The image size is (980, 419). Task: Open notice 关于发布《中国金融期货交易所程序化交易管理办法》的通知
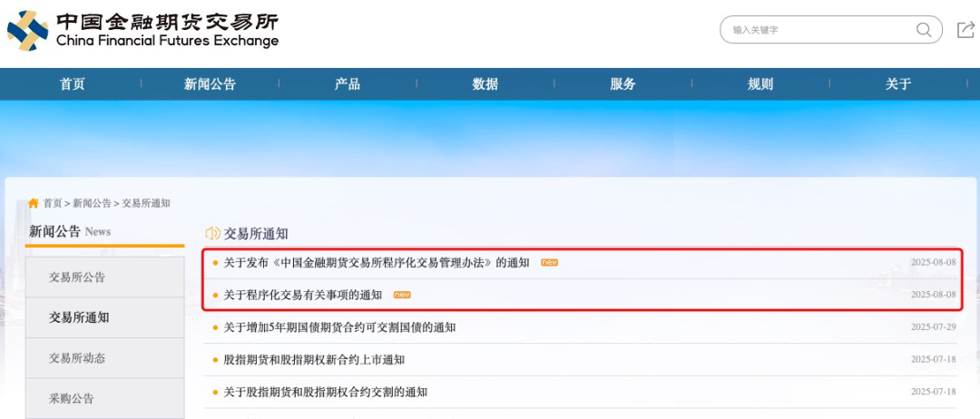coord(377,262)
